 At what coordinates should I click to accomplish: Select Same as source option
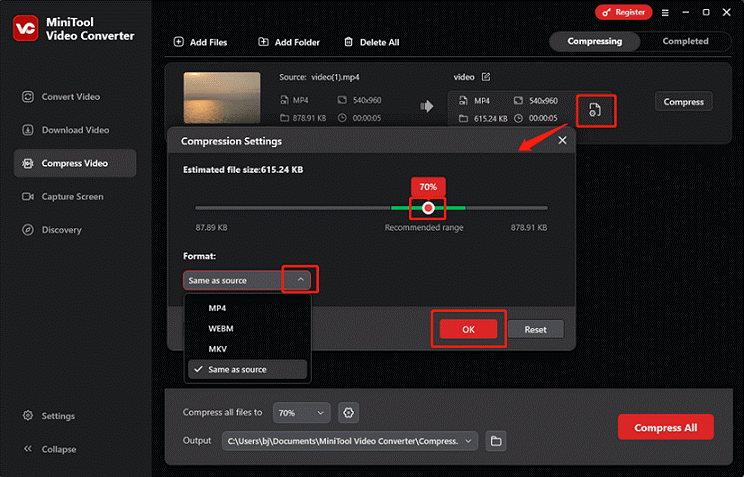pyautogui.click(x=247, y=369)
